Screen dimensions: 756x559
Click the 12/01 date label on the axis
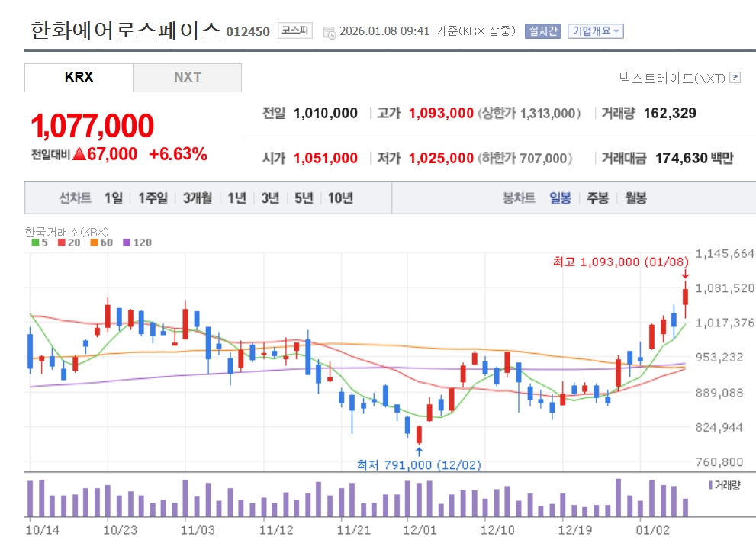pyautogui.click(x=420, y=530)
